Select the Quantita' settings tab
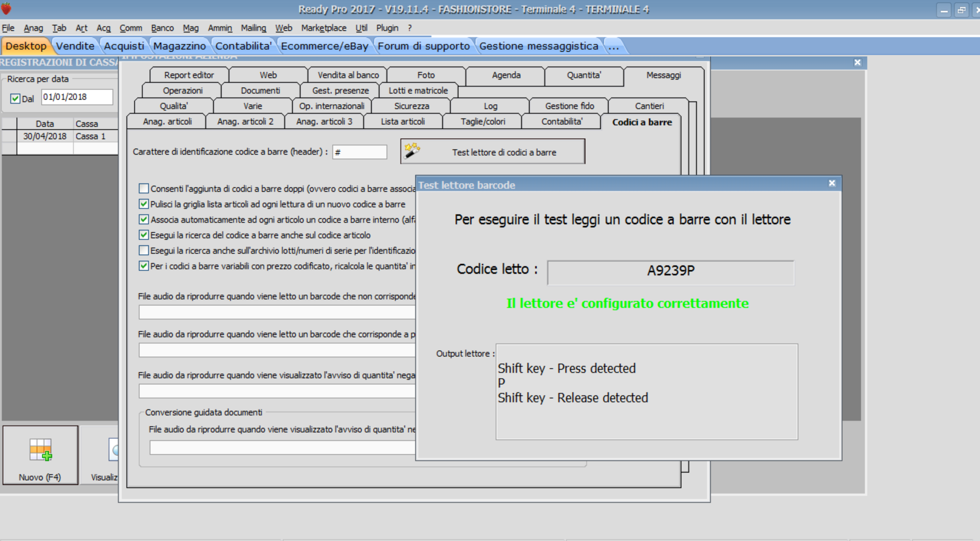This screenshot has height=541, width=980. (584, 75)
